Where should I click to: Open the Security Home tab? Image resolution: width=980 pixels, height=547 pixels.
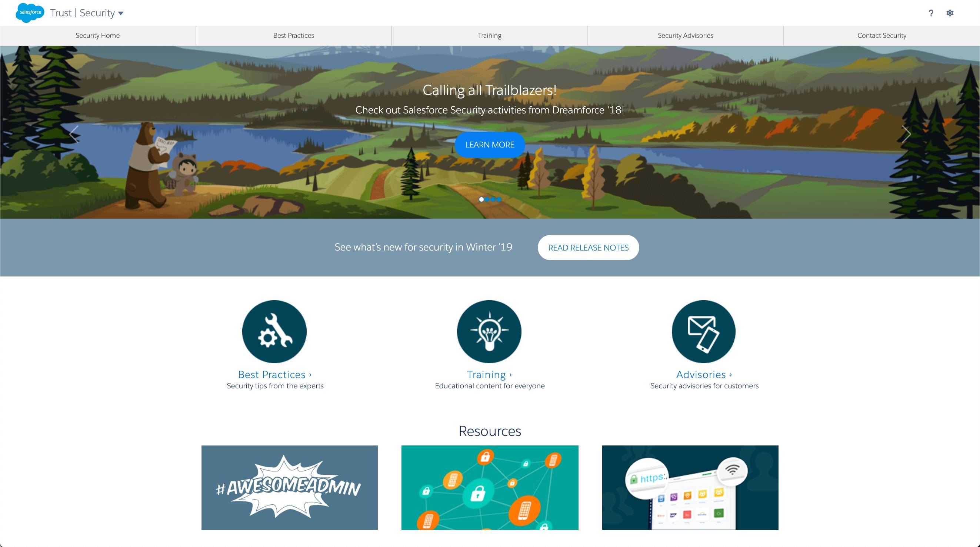[98, 35]
